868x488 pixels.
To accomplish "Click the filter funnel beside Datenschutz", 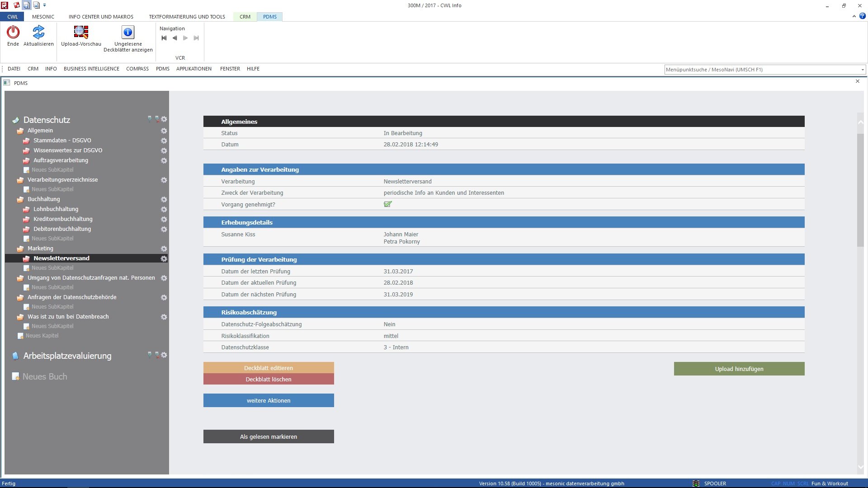I will pos(150,119).
